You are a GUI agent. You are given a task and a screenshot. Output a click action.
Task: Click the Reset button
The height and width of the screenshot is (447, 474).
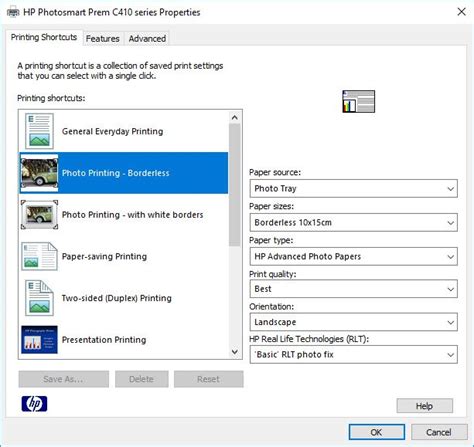(209, 379)
